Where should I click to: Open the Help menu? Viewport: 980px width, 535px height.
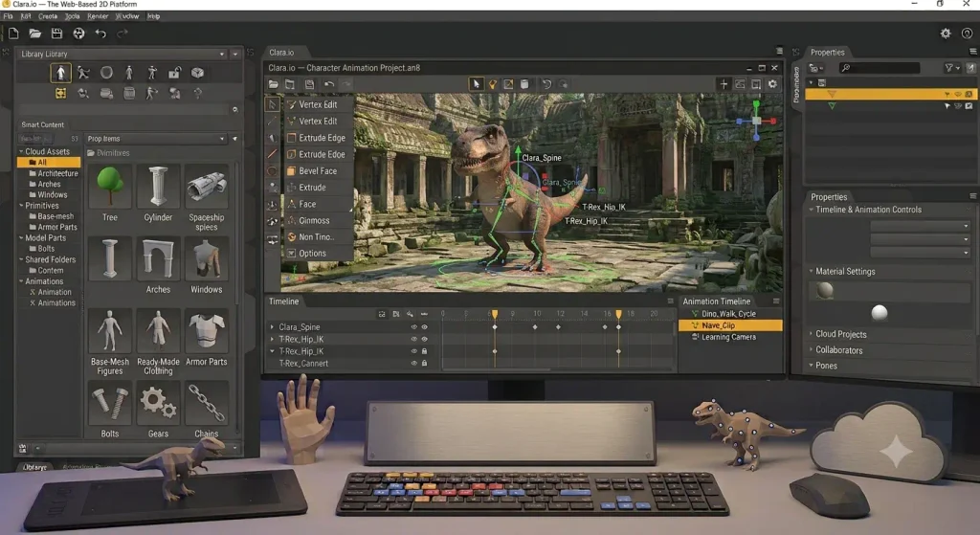(x=154, y=16)
